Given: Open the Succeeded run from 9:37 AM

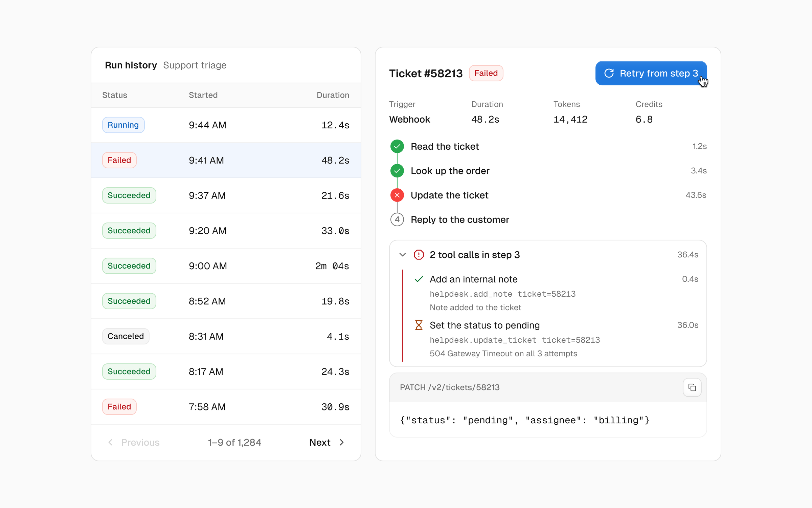Looking at the screenshot, I should pos(226,195).
